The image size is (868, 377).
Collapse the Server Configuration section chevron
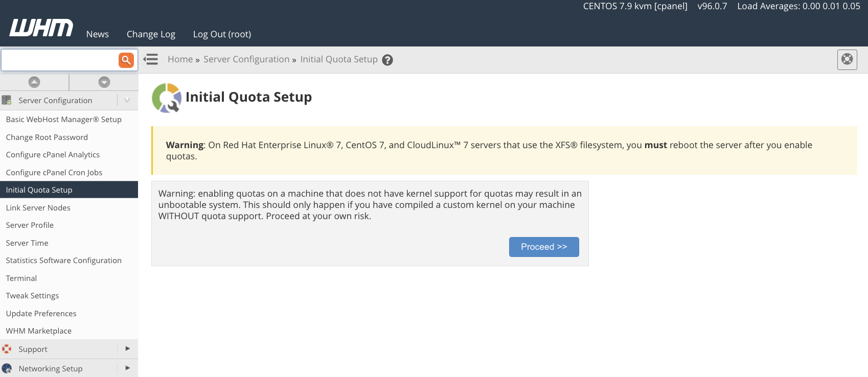127,100
